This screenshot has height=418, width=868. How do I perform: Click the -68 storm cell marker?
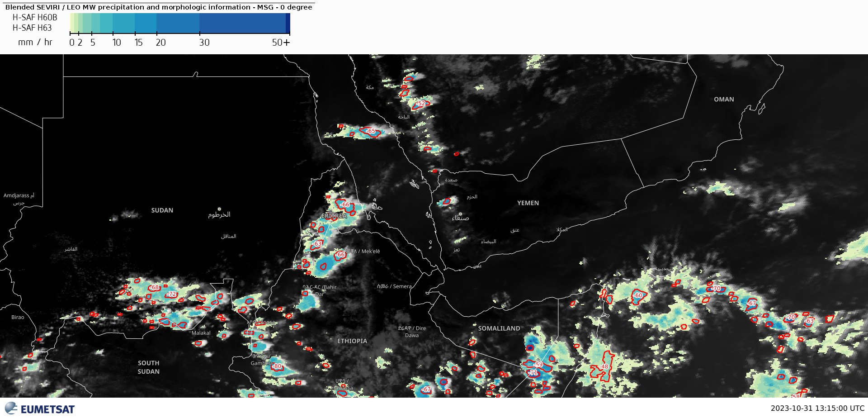(x=155, y=287)
